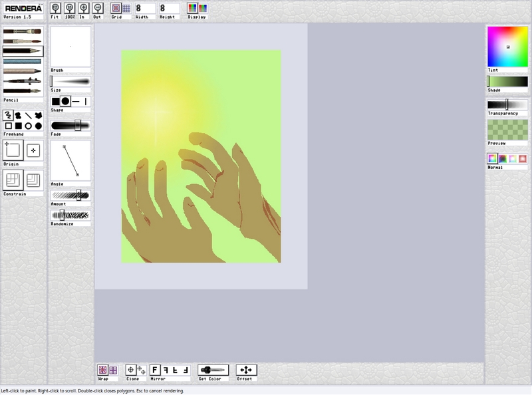Set Origin to corner mode

13,150
